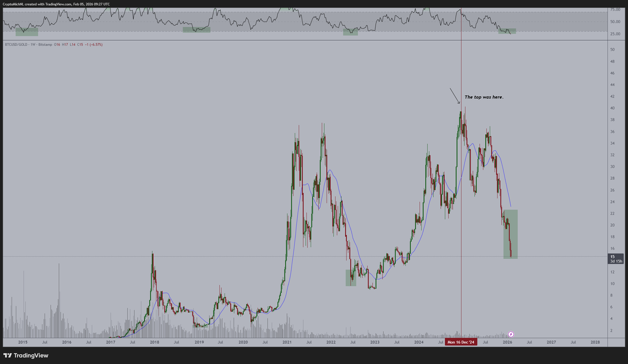Click the 2022 time axis label

pos(331,342)
